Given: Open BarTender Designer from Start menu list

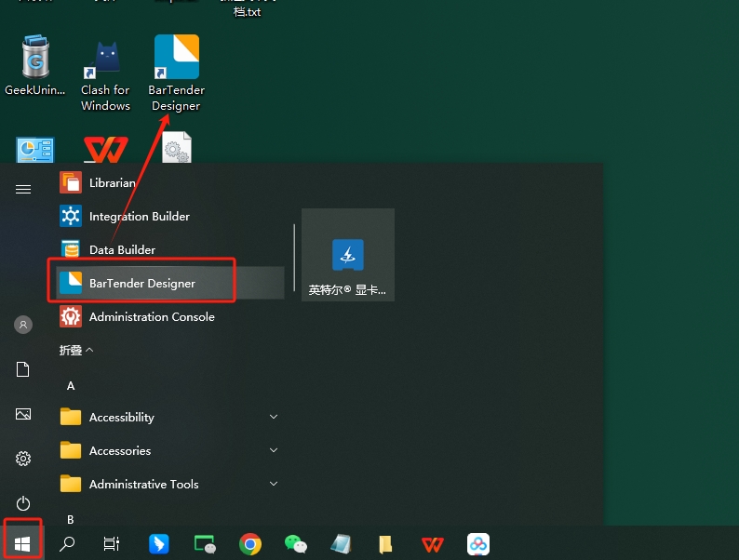Looking at the screenshot, I should point(169,283).
